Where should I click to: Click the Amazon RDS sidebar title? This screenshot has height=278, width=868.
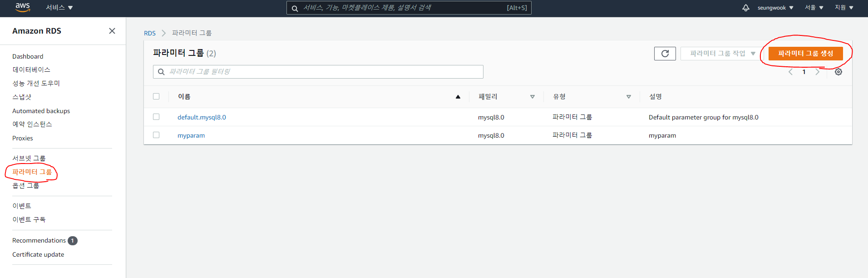coord(37,31)
